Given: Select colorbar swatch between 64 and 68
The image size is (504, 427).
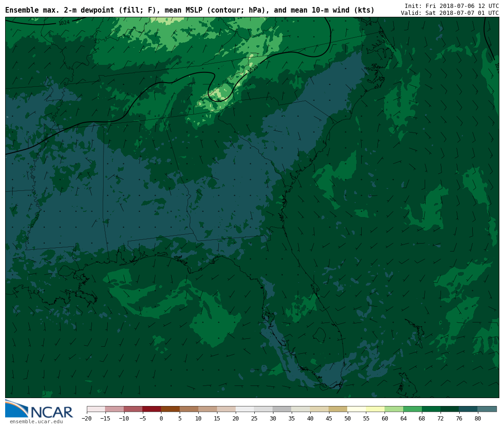Looking at the screenshot, I should point(413,409).
